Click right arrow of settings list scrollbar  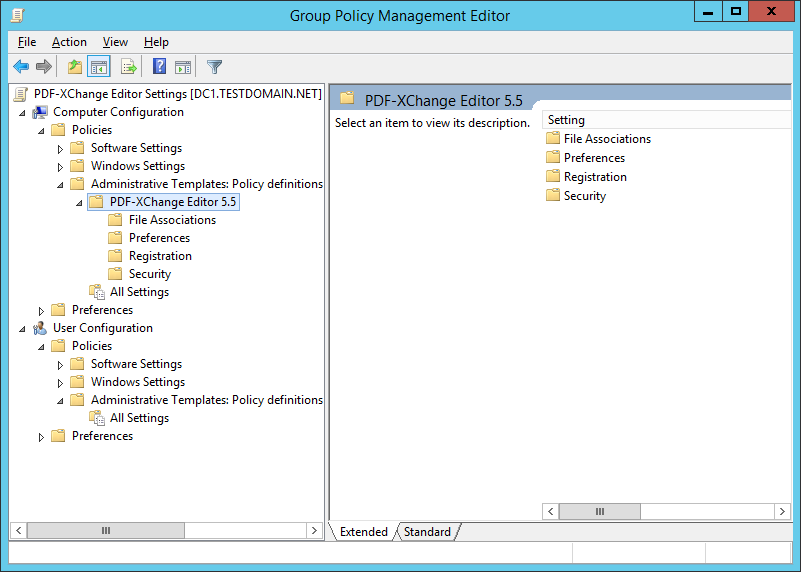click(x=782, y=511)
